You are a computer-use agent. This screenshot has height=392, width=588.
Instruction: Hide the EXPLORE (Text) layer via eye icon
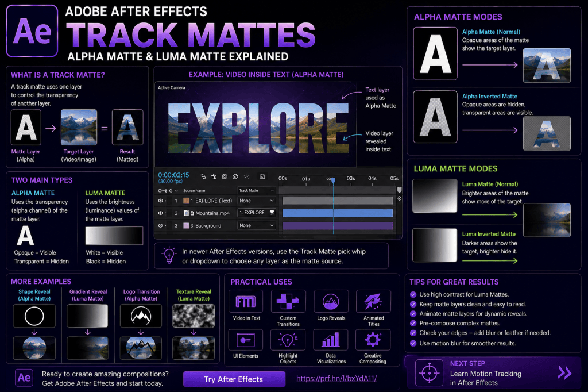coord(161,201)
